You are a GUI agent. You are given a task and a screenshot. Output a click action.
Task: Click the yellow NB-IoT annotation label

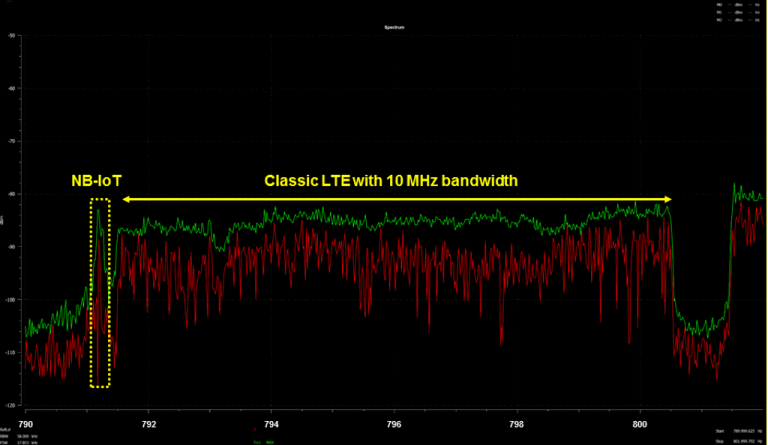96,181
